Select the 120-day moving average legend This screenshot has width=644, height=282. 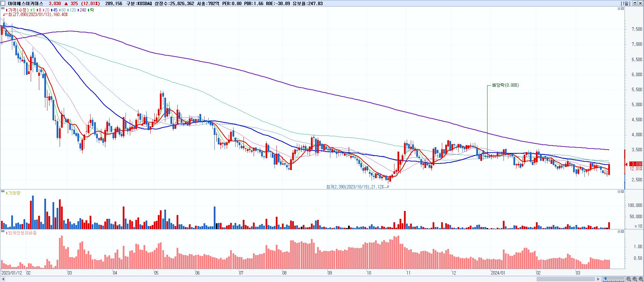tap(72, 10)
